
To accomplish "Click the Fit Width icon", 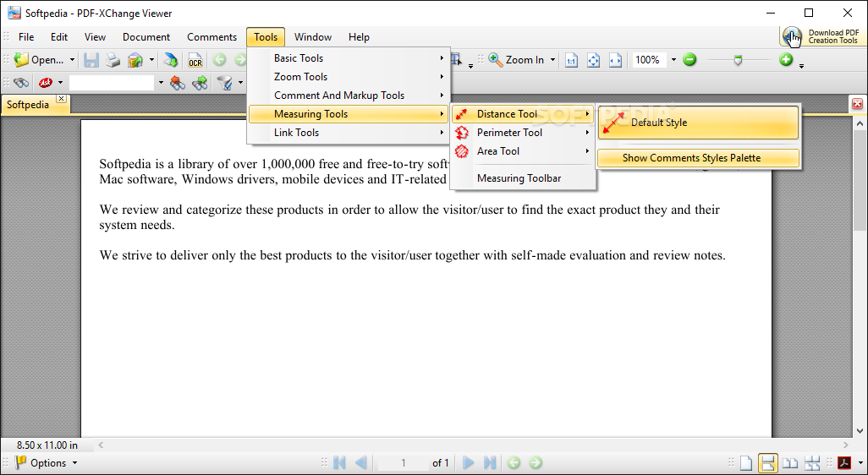I will [616, 60].
